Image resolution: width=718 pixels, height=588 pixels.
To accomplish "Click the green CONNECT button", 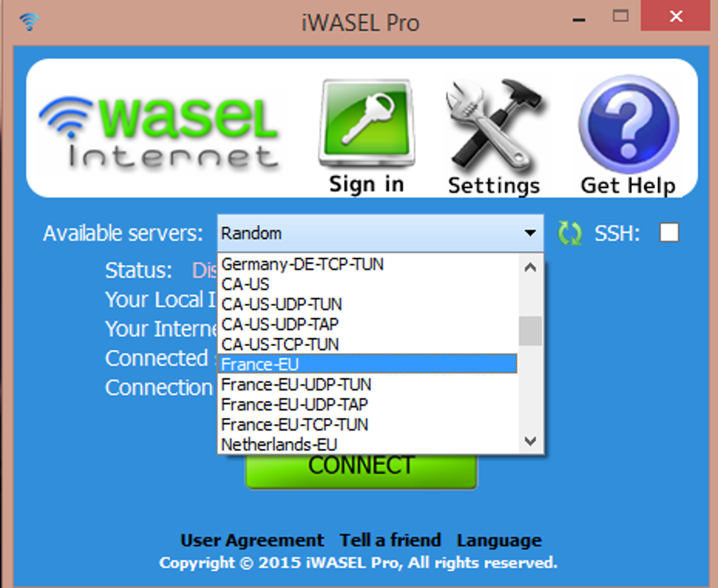I will click(361, 471).
